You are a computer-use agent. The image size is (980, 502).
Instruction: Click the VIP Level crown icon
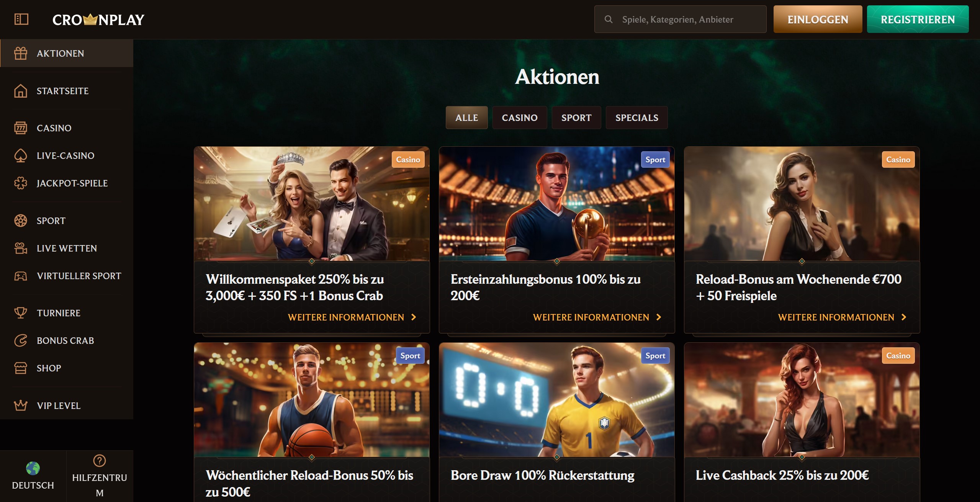tap(21, 406)
